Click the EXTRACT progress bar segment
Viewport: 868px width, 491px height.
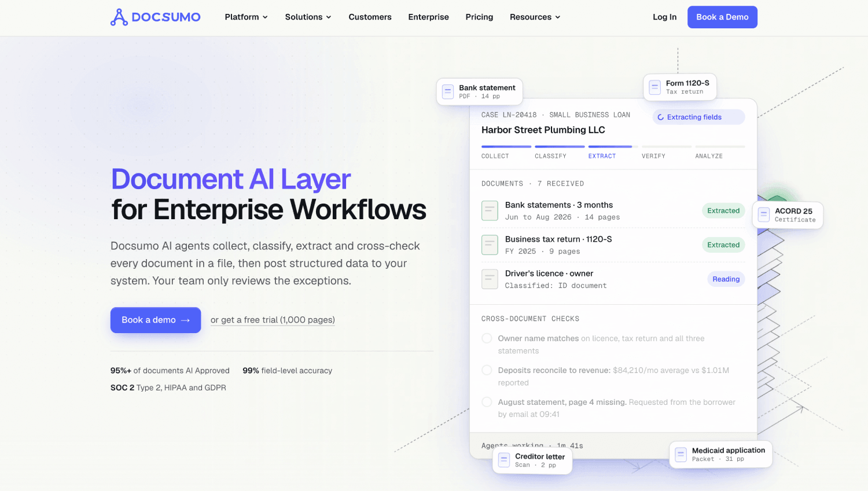click(613, 147)
